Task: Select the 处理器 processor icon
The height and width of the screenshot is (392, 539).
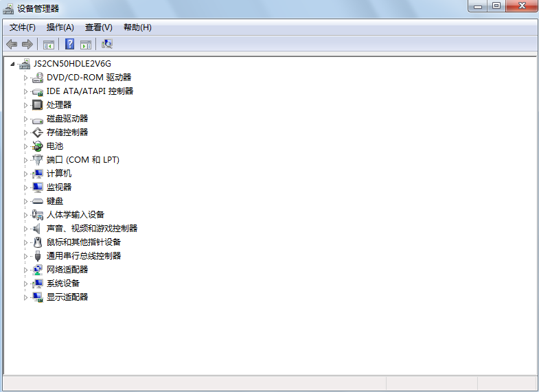Action: [x=38, y=105]
